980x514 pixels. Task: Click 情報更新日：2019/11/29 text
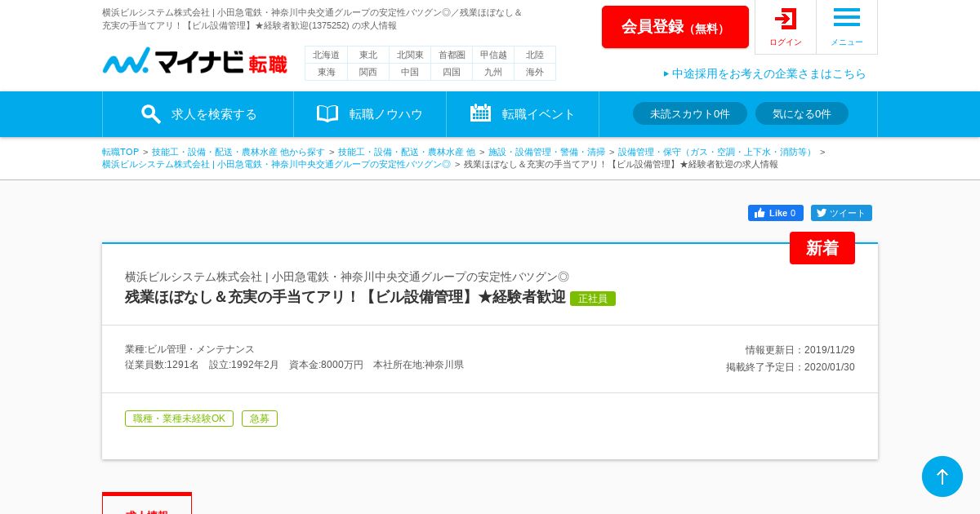[x=800, y=350]
